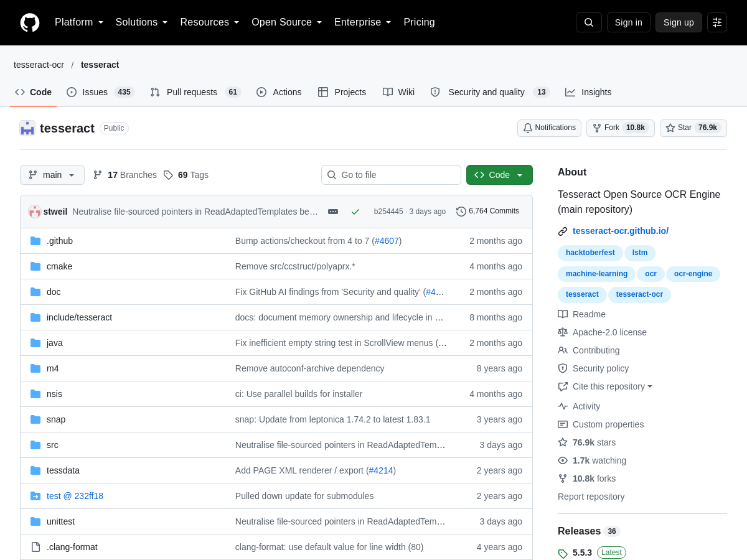Click the Go to file field
This screenshot has height=560, width=747.
391,175
